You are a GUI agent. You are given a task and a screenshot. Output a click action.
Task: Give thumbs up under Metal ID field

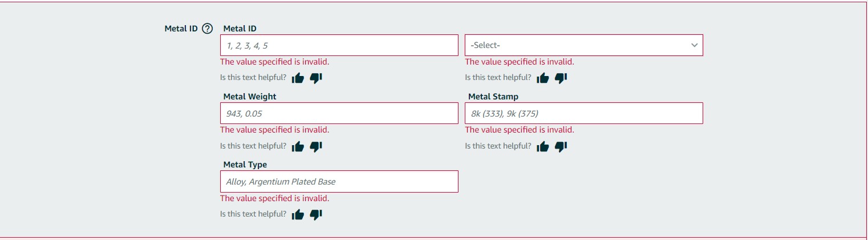tap(298, 78)
